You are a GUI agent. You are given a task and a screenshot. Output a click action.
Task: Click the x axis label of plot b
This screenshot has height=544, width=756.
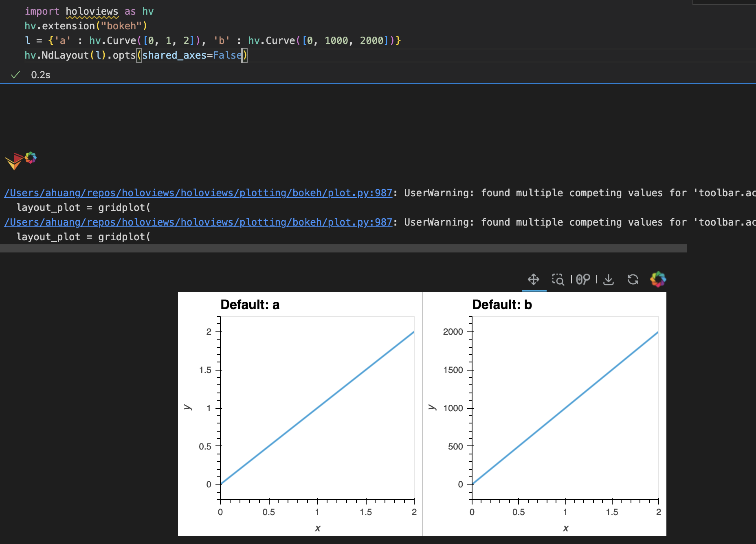coord(566,528)
